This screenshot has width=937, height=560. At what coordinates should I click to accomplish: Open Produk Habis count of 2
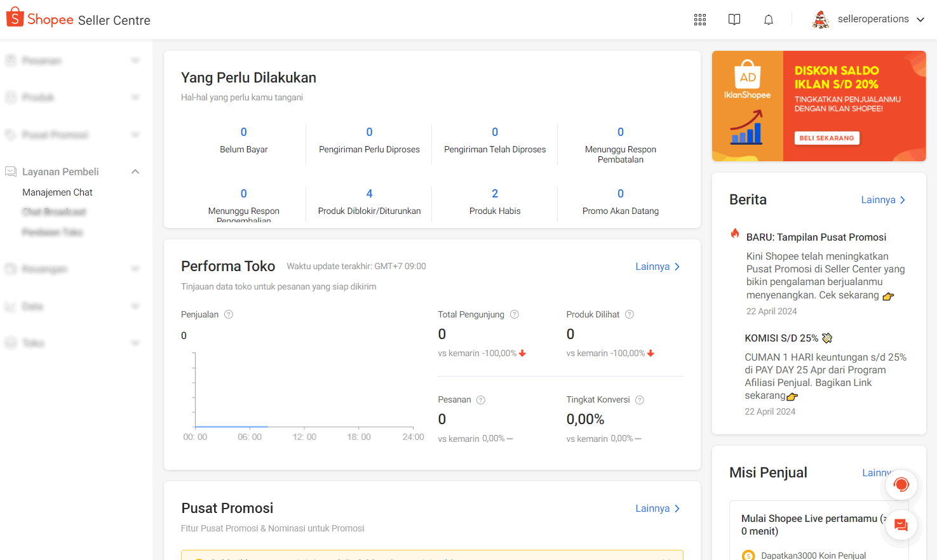pyautogui.click(x=495, y=194)
